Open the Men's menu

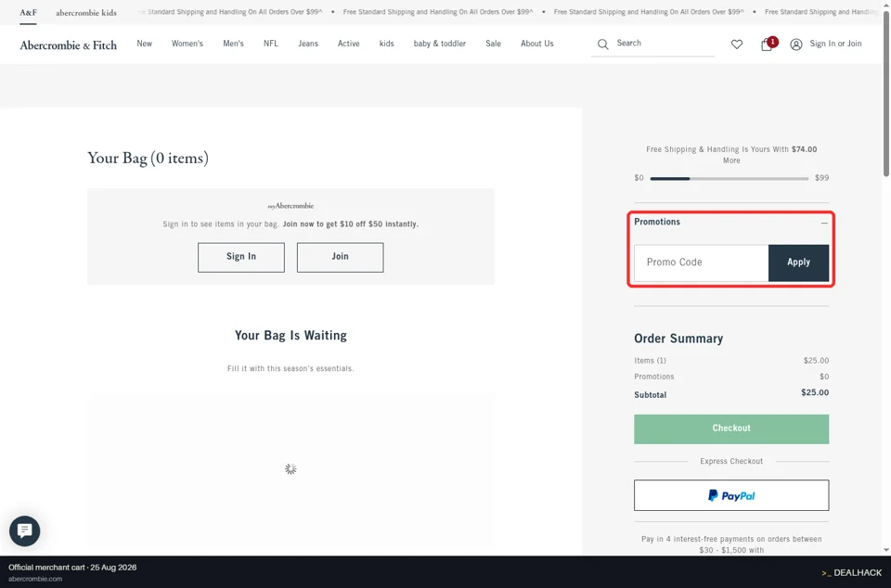234,44
